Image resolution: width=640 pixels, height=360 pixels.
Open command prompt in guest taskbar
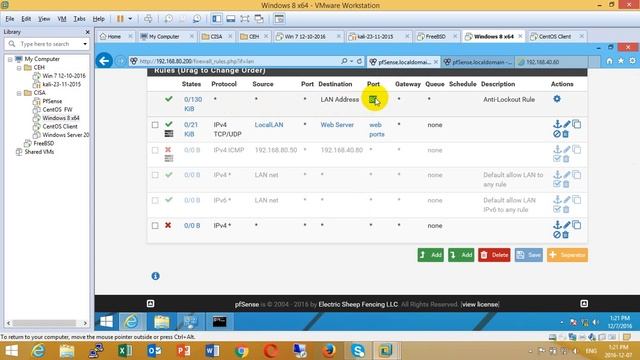(220, 322)
